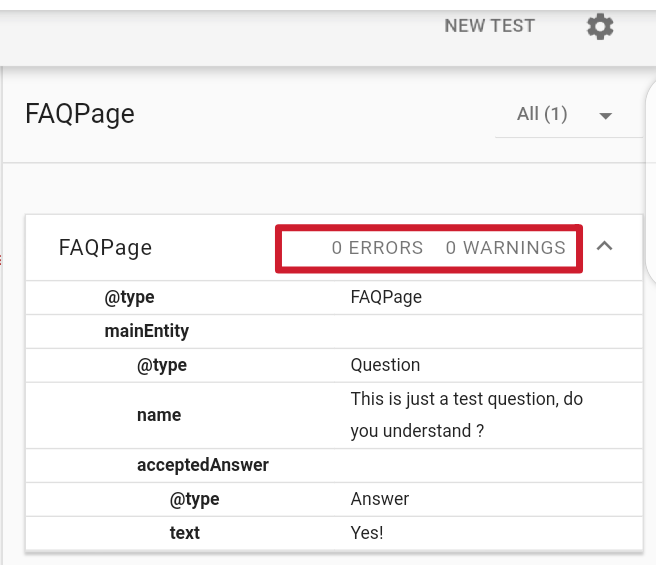This screenshot has height=565, width=656.
Task: Click the 'Yes!' answer value
Action: pyautogui.click(x=366, y=533)
